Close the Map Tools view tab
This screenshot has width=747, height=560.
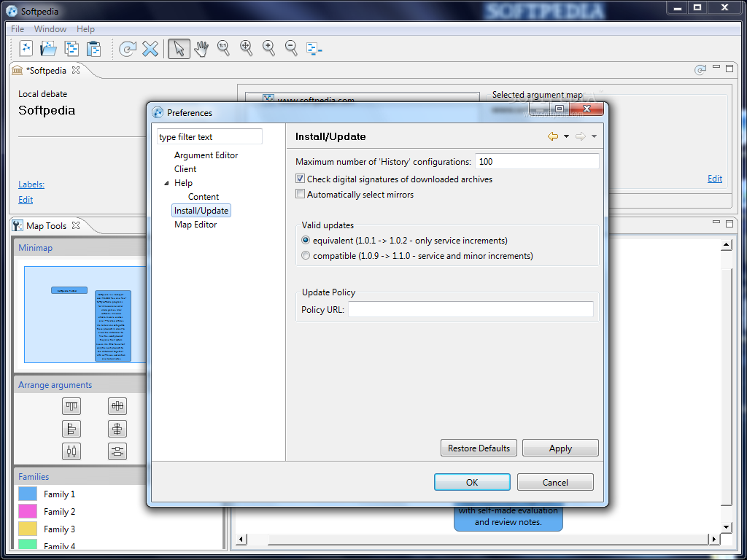click(x=76, y=225)
